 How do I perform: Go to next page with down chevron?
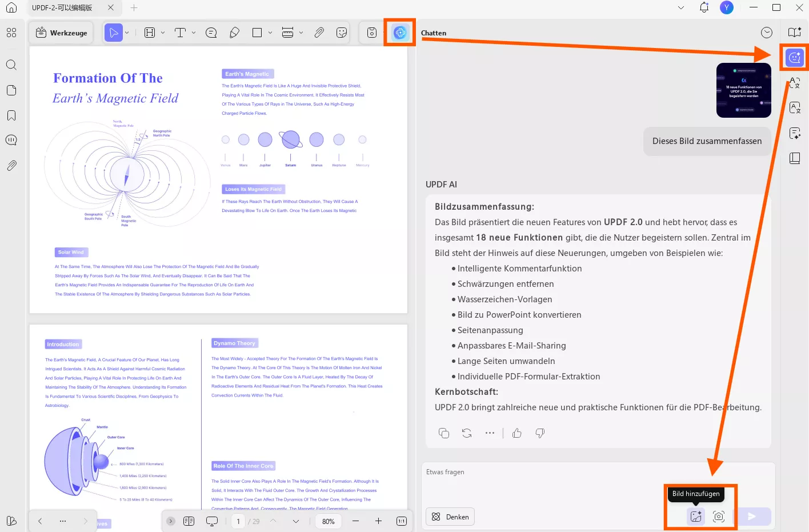[296, 521]
